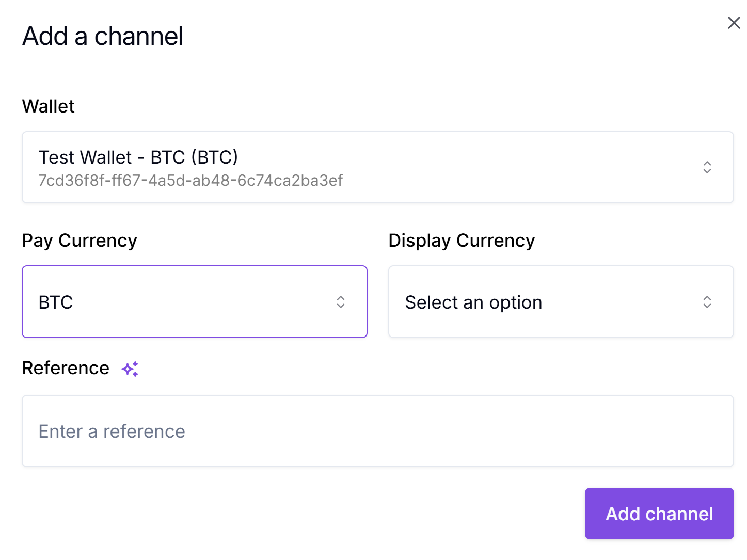Click the sparkle icon beside Reference
The image size is (747, 560).
[x=130, y=369]
